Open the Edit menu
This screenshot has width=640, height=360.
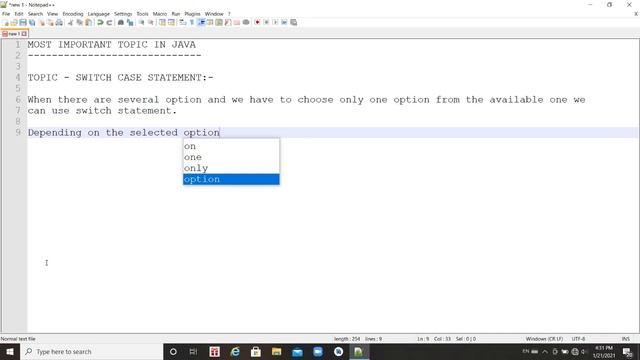pyautogui.click(x=19, y=14)
